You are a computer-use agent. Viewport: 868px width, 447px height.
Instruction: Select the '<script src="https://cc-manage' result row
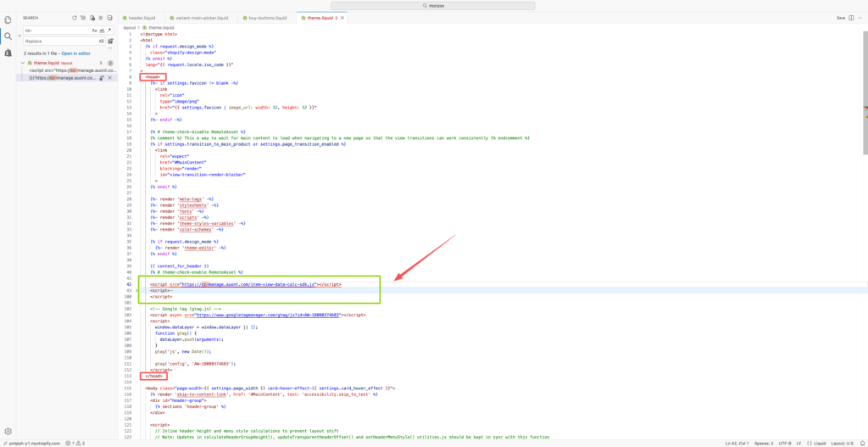[x=72, y=71]
